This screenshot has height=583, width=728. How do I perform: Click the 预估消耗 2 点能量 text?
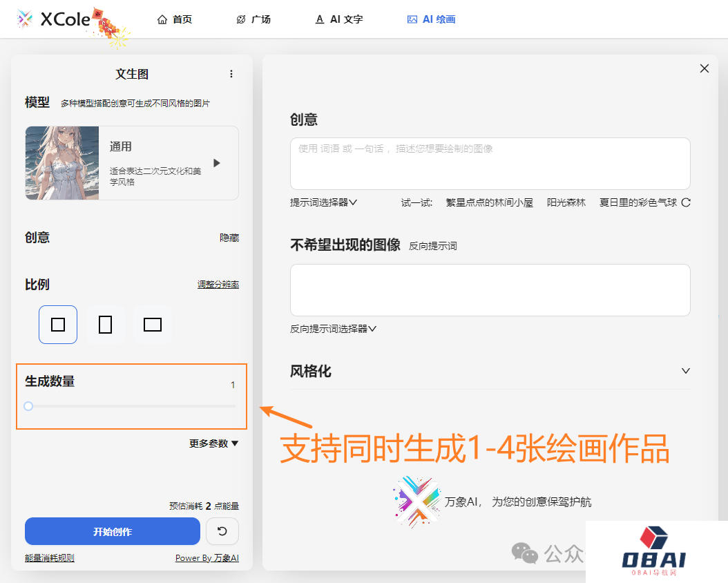[204, 506]
